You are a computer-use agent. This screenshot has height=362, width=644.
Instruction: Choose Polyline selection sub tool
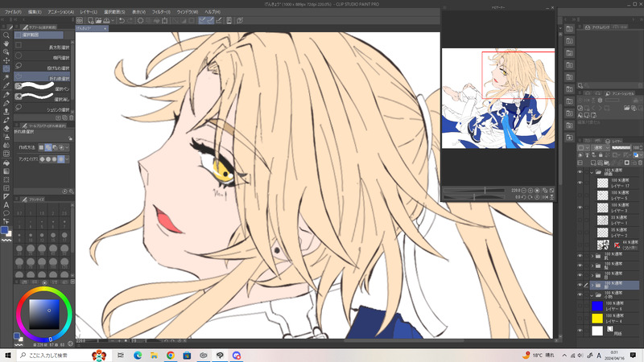(x=43, y=76)
